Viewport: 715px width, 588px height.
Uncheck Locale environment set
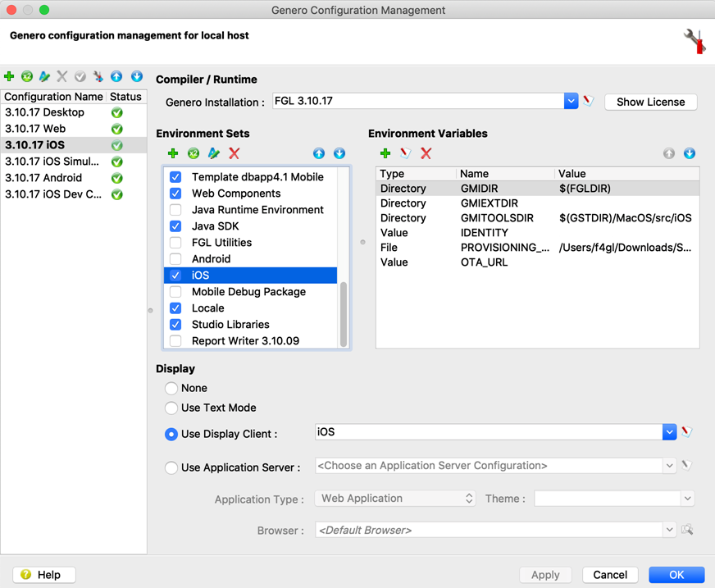pyautogui.click(x=175, y=308)
